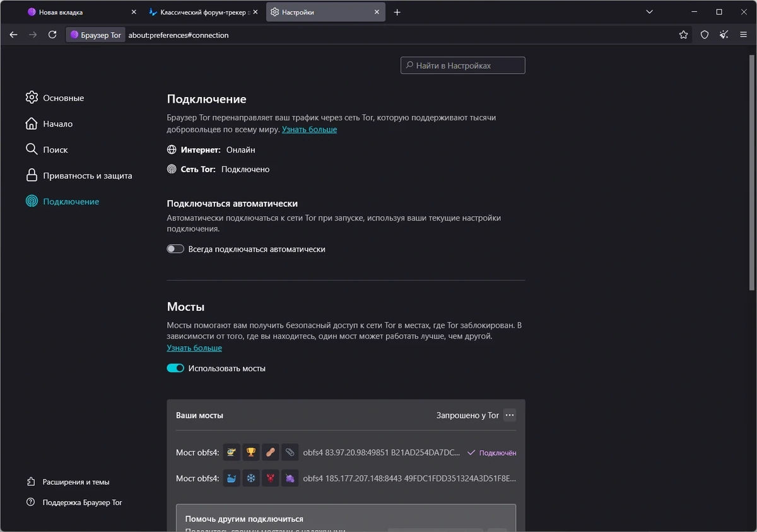Switch to the Новая вкладка tab
Screen dimensions: 757x532
click(x=82, y=12)
